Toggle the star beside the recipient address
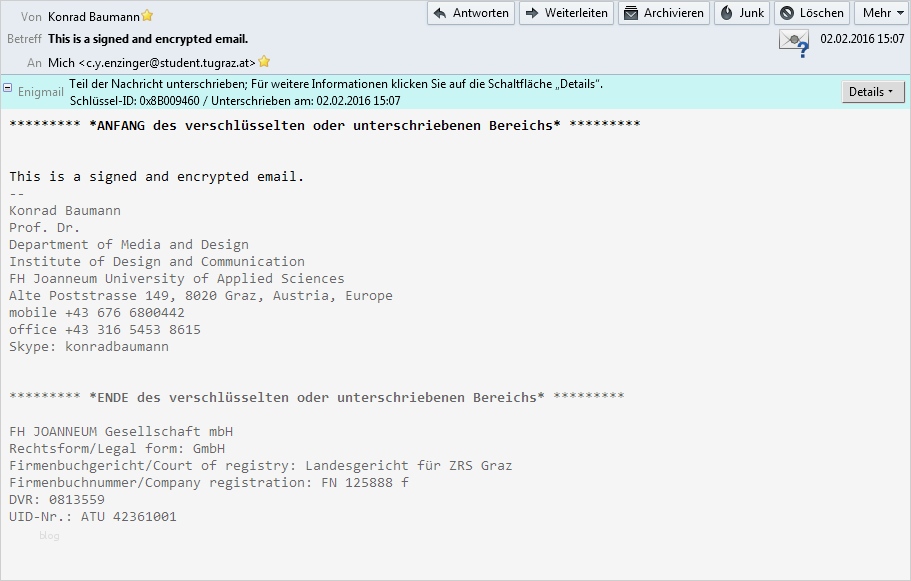The image size is (911, 581). [262, 60]
